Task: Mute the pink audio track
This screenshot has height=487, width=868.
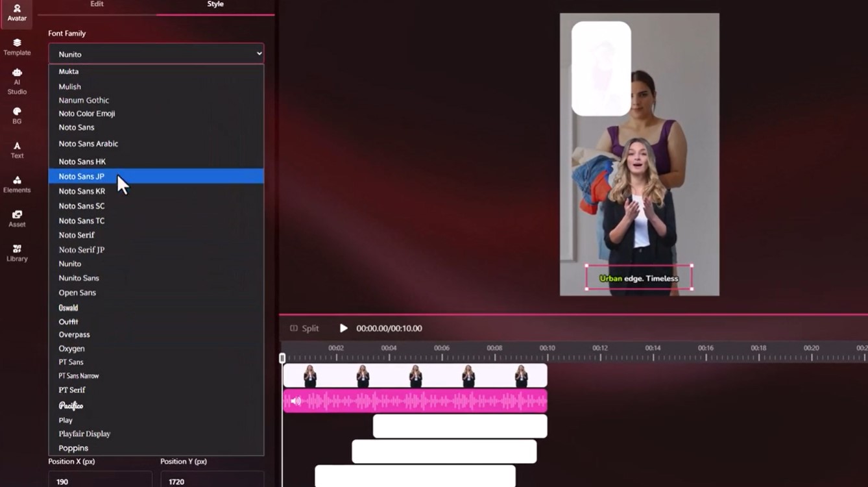Action: click(295, 400)
